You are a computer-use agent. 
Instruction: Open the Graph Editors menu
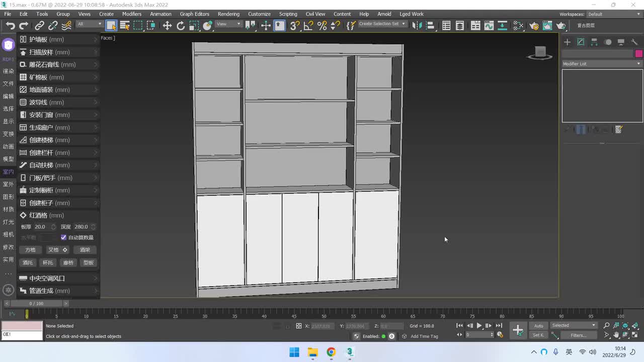coord(195,14)
